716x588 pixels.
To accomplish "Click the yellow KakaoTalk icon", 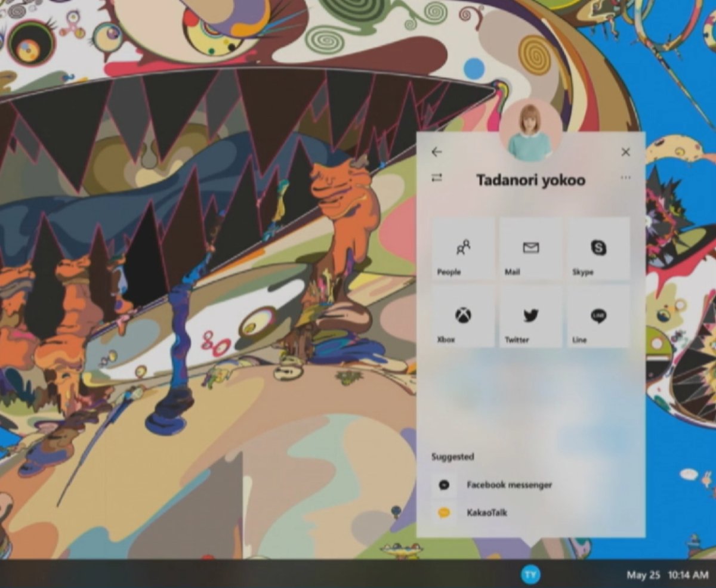I will pos(444,512).
